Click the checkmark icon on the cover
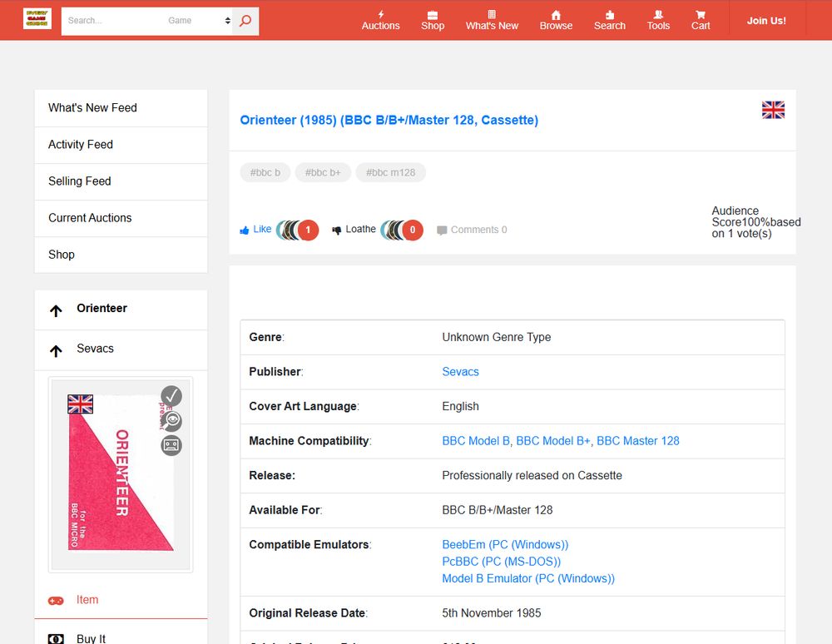832x644 pixels. click(171, 396)
